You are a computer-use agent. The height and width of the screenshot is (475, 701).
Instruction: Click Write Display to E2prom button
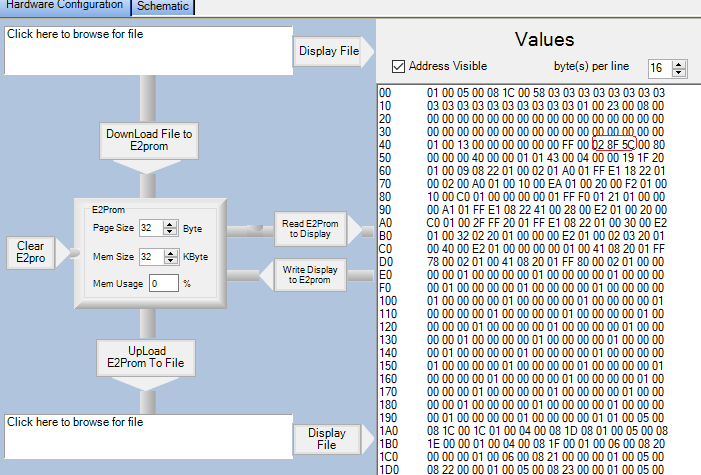310,275
